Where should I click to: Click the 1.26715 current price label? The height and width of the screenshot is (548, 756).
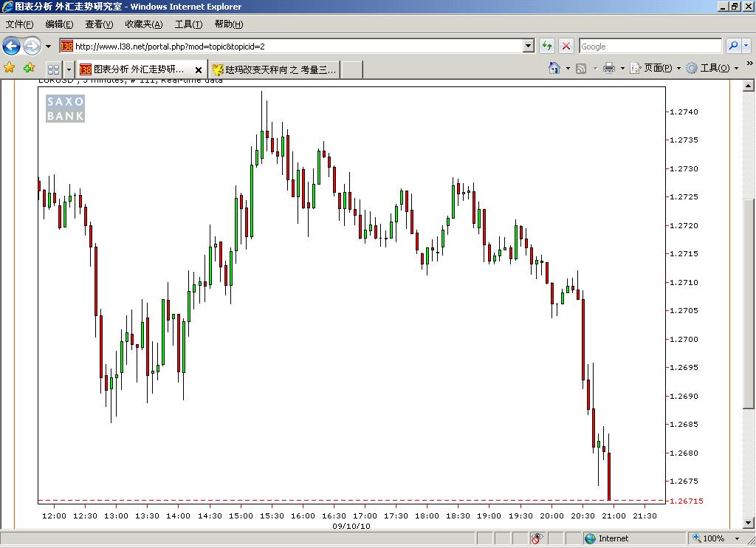coord(687,501)
